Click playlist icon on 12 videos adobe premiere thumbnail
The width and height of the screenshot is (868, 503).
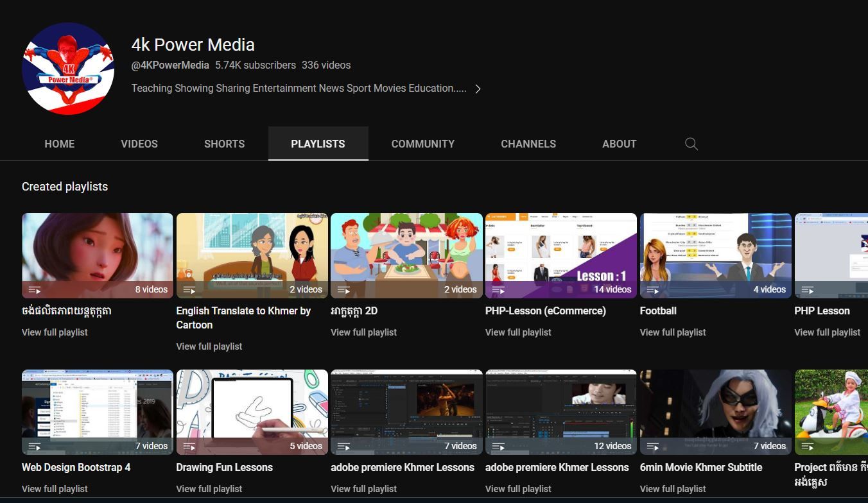[498, 447]
